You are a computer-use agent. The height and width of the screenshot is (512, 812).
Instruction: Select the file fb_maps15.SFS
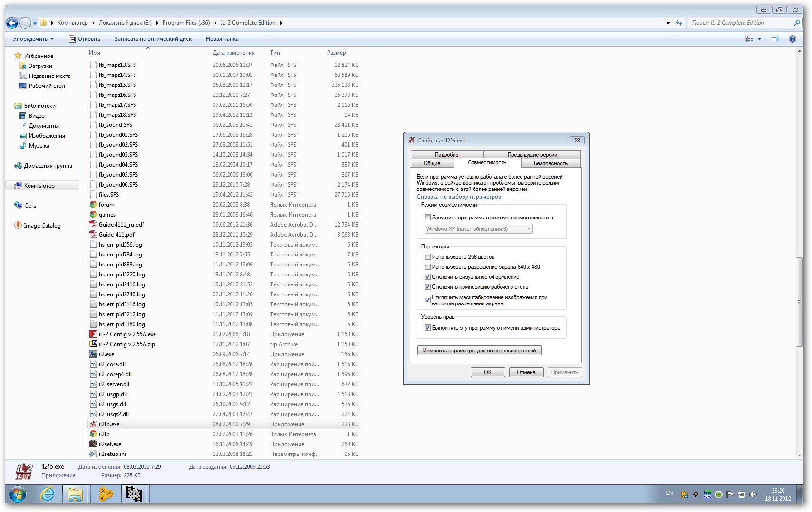tap(224, 85)
